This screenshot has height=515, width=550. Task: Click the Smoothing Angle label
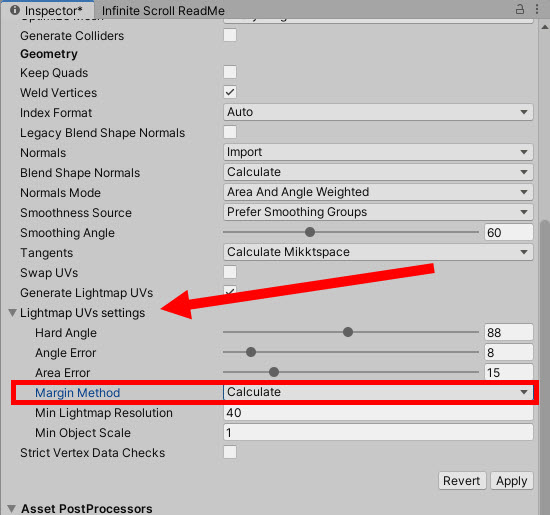click(x=67, y=233)
